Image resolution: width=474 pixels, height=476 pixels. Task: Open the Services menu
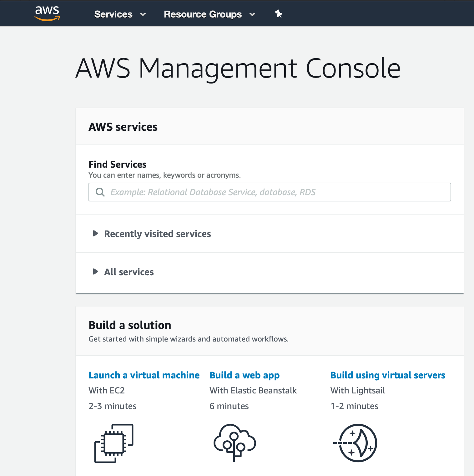pyautogui.click(x=113, y=14)
